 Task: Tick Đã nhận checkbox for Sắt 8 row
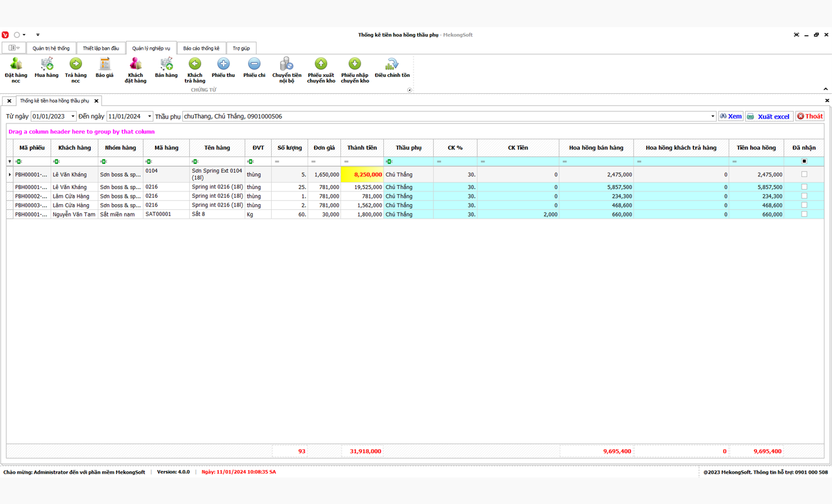804,214
